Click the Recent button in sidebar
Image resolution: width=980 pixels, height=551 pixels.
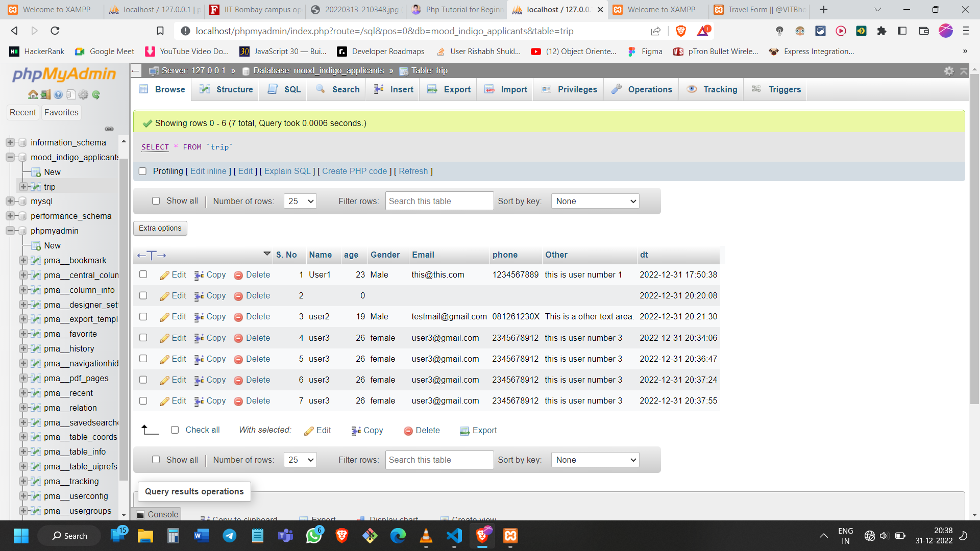23,112
